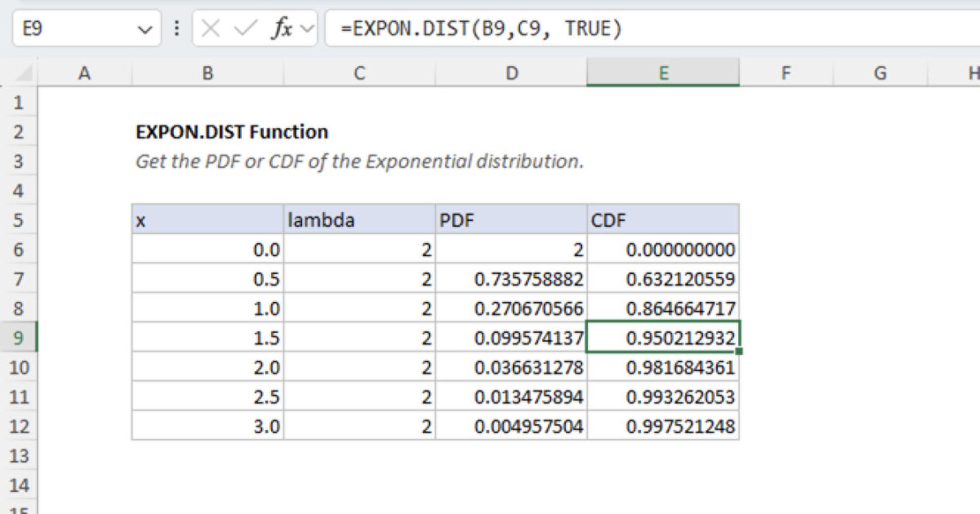Click column H header at far right
Viewport: 980px width, 514px height.
click(973, 73)
